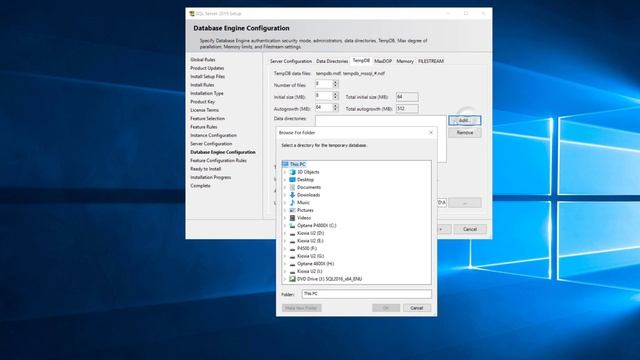Viewport: 640px width, 360px height.
Task: Click the P4500 (F:) drive icon
Action: 292,249
